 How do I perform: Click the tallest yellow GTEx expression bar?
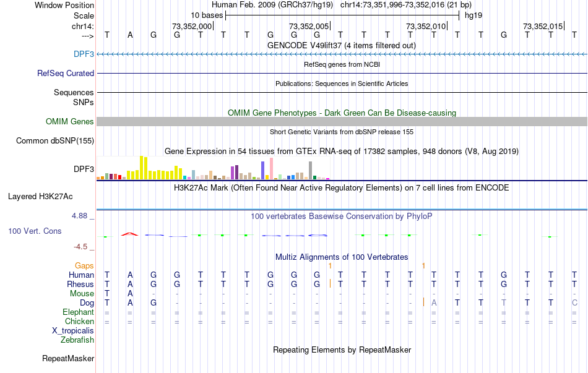coord(141,168)
